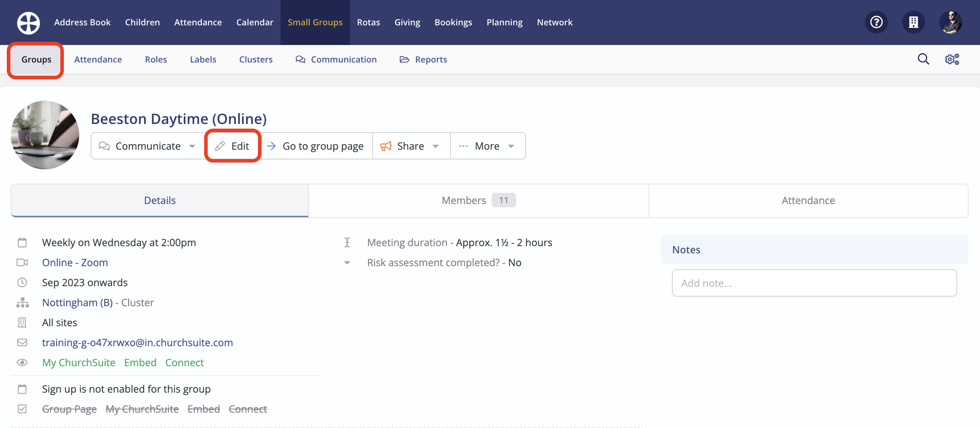Open search in the Small Groups module
The height and width of the screenshot is (428, 980).
click(x=923, y=59)
